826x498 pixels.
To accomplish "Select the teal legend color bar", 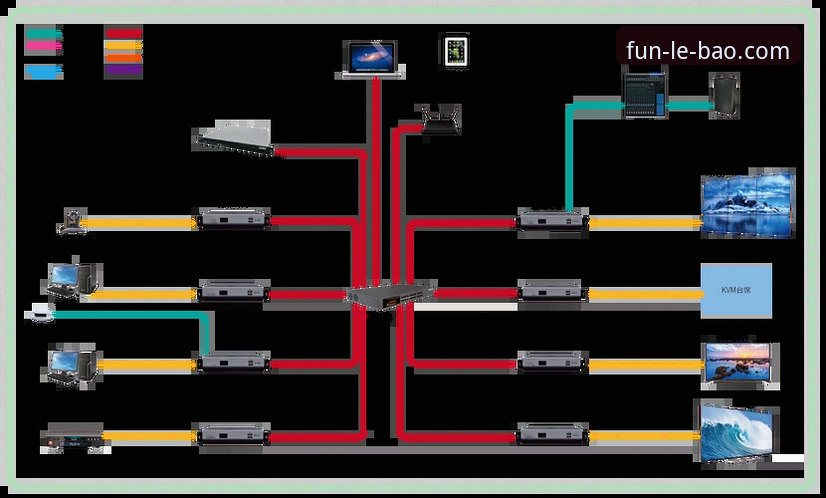I will point(44,34).
